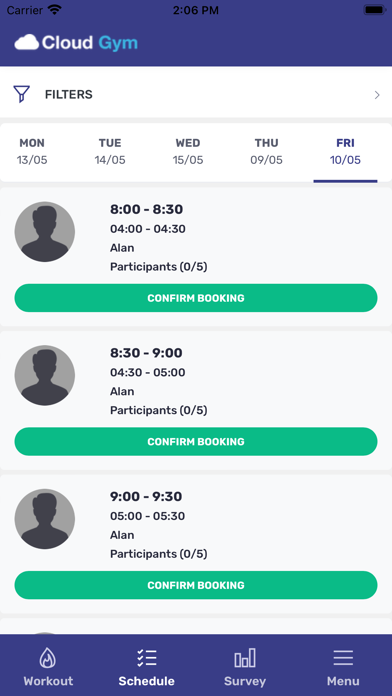Tap Alan's avatar for 9:00 - 9:30 class
The width and height of the screenshot is (392, 696).
click(x=45, y=519)
